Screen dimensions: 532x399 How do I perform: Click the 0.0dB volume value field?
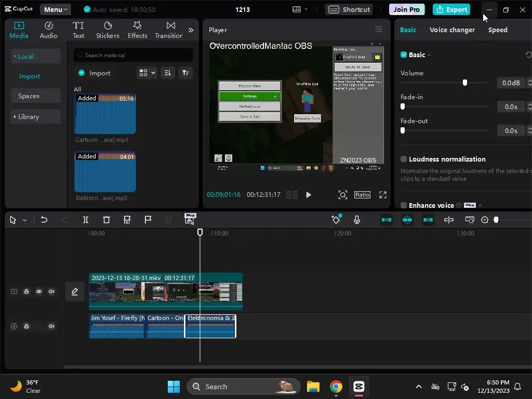(511, 83)
